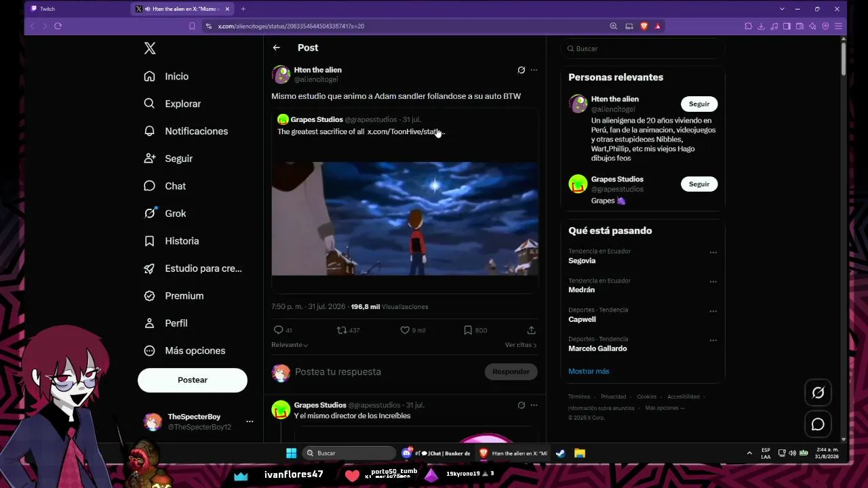Open more options for Medrán trend
The image size is (868, 488).
713,281
